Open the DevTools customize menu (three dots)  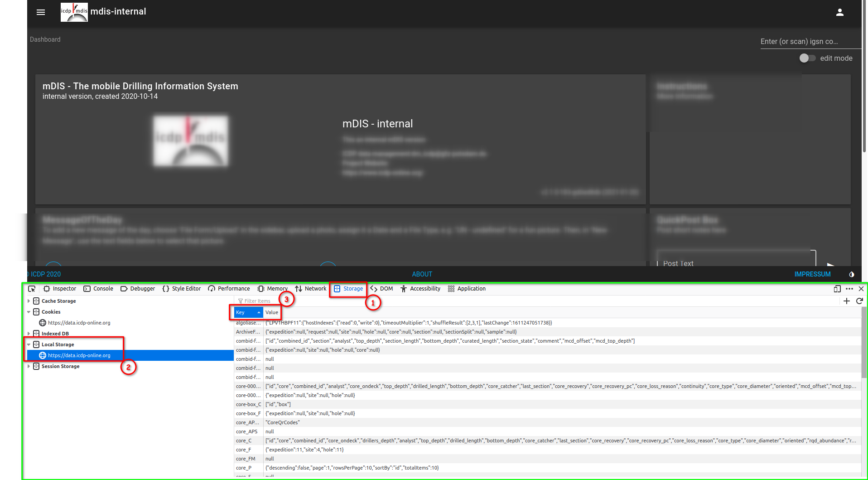849,289
